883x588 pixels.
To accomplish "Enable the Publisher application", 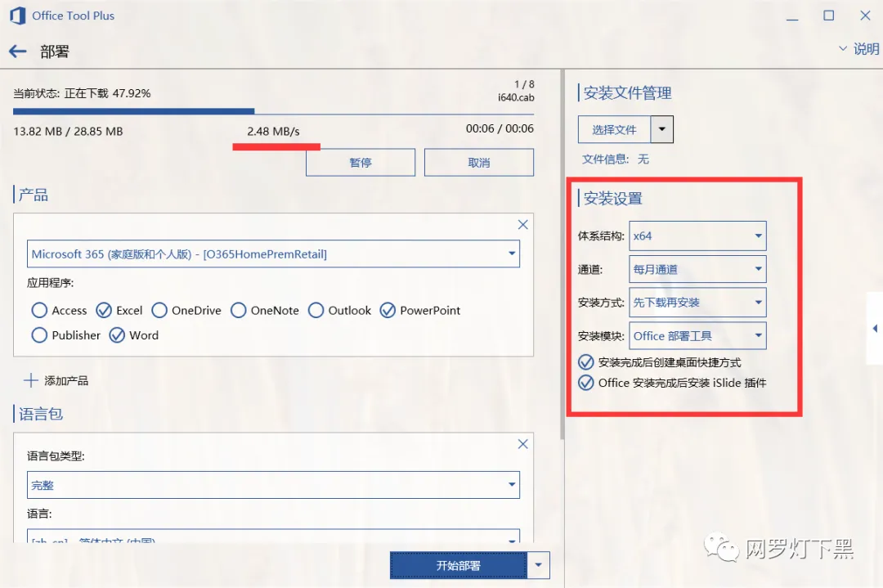I will click(39, 335).
